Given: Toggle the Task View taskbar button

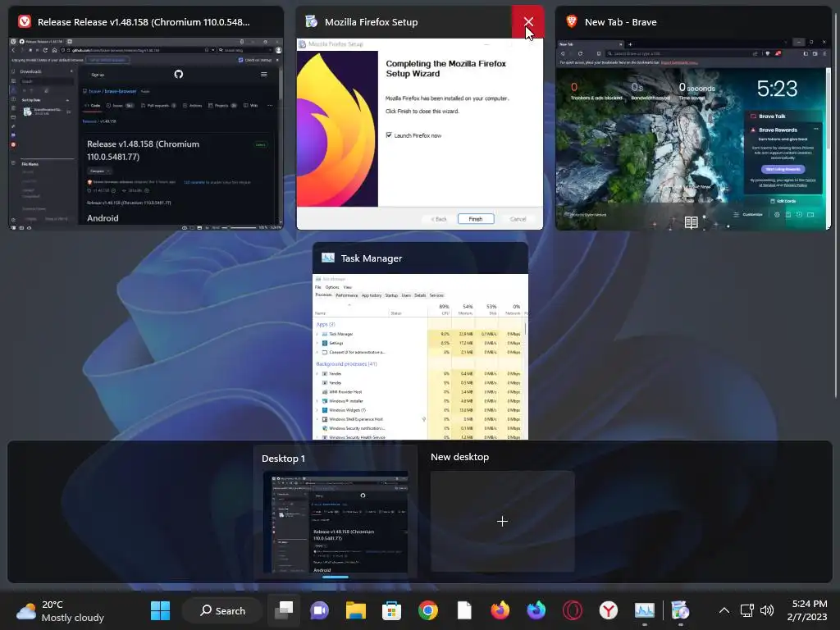Looking at the screenshot, I should click(x=284, y=610).
